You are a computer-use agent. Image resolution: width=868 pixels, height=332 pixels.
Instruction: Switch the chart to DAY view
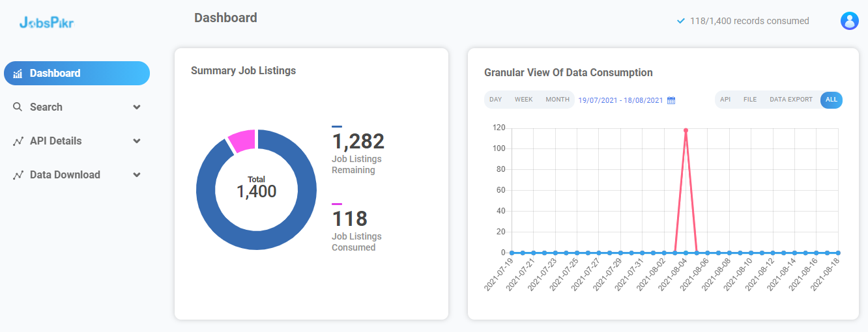click(496, 100)
